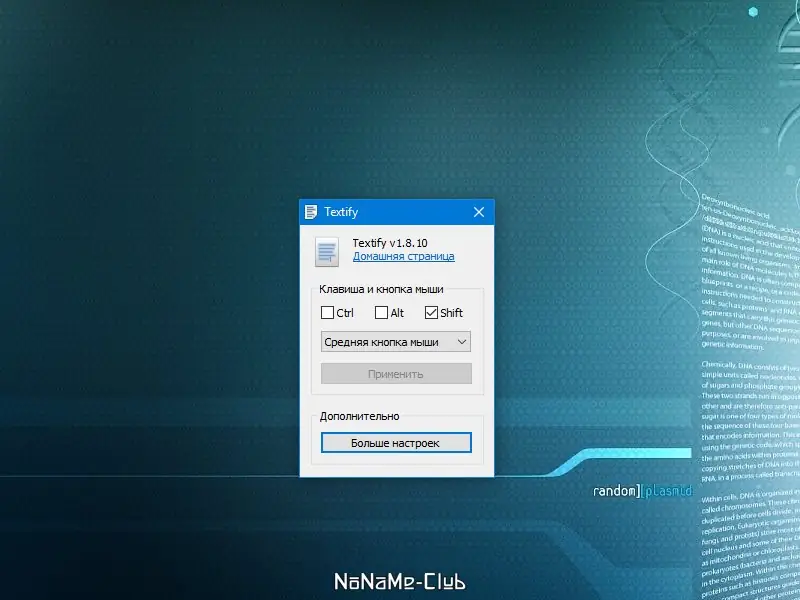
Task: Click the Применить button
Action: (396, 373)
